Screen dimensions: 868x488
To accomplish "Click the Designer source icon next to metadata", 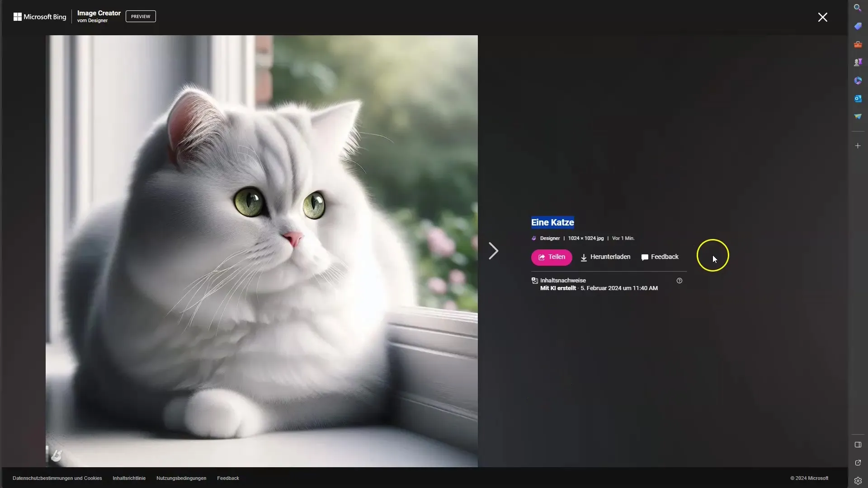I will pos(533,238).
